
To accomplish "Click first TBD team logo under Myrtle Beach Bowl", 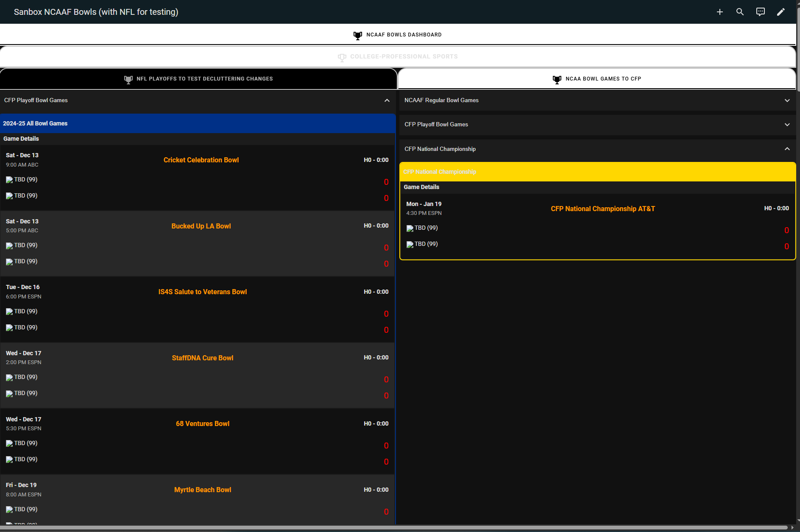I will (9, 510).
